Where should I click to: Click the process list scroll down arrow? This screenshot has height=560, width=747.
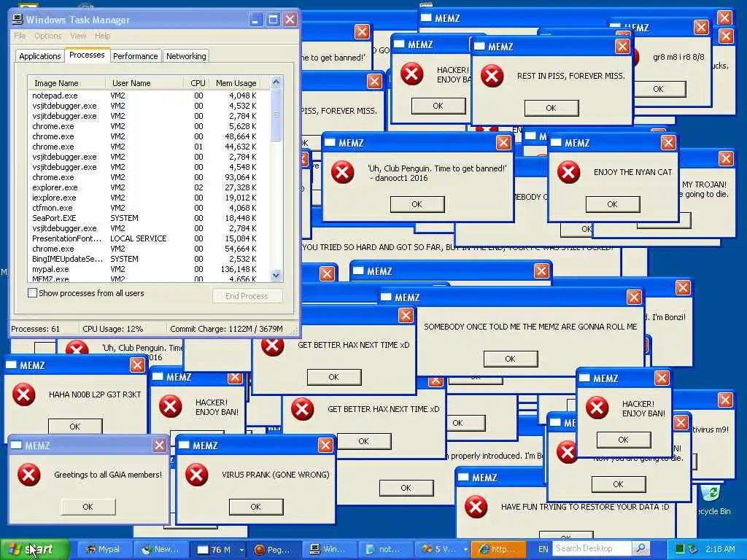pos(276,275)
